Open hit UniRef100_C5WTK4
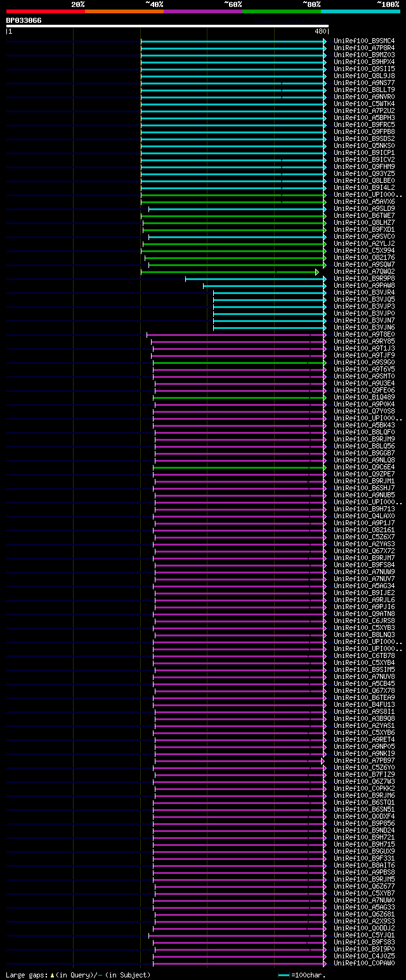The width and height of the screenshot is (406, 980). (364, 104)
